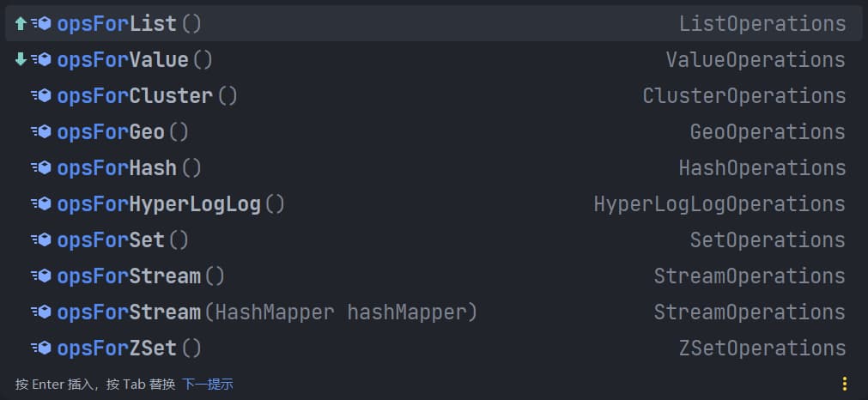The width and height of the screenshot is (868, 400).
Task: Open the three-dot options menu
Action: (x=844, y=384)
